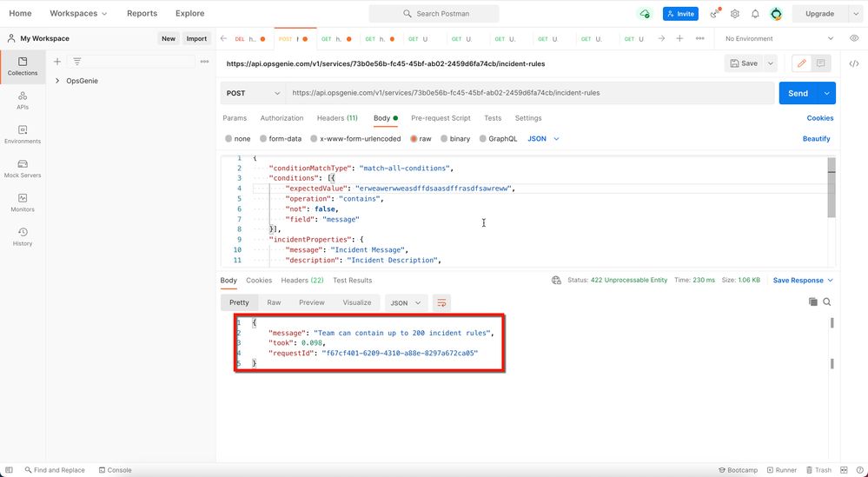This screenshot has width=868, height=477.
Task: Open the code snippet icon
Action: [x=854, y=63]
